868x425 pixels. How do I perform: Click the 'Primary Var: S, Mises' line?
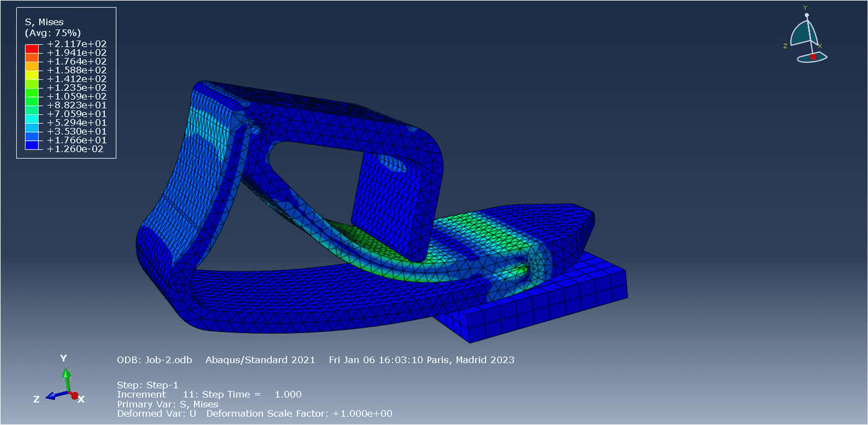[167, 404]
